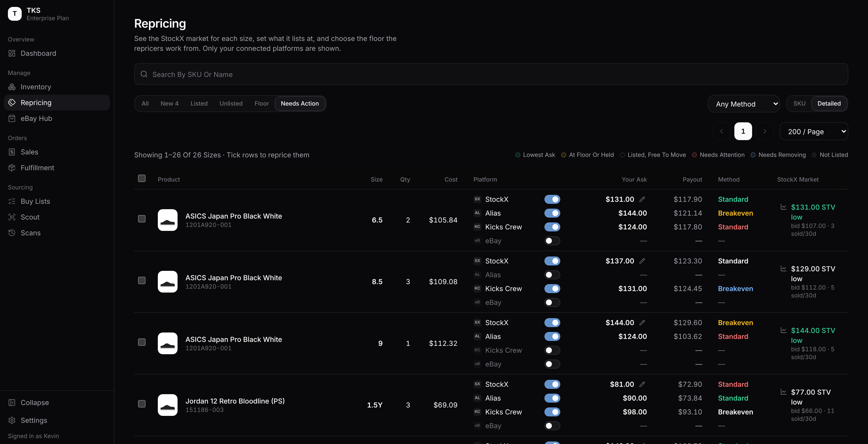
Task: Tick the checkbox for Jordan 12 Retro row
Action: coord(142,404)
